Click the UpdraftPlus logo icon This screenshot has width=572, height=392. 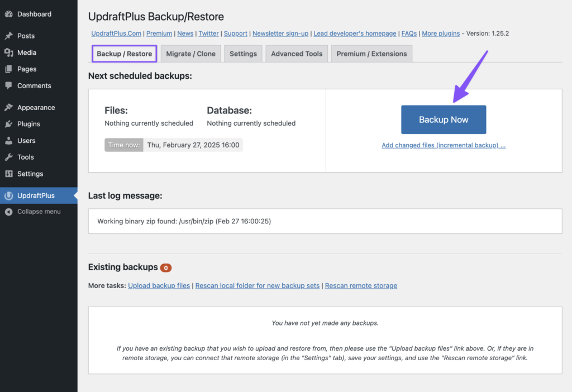pyautogui.click(x=9, y=195)
